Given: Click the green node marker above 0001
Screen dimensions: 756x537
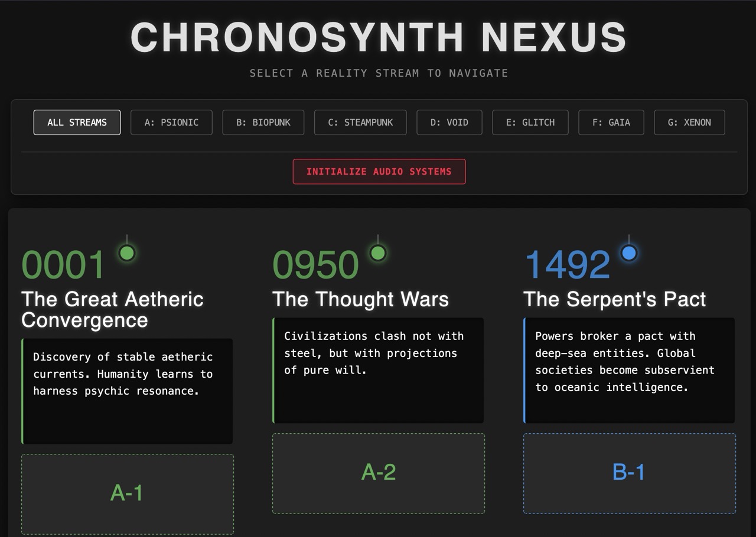Looking at the screenshot, I should pyautogui.click(x=126, y=253).
